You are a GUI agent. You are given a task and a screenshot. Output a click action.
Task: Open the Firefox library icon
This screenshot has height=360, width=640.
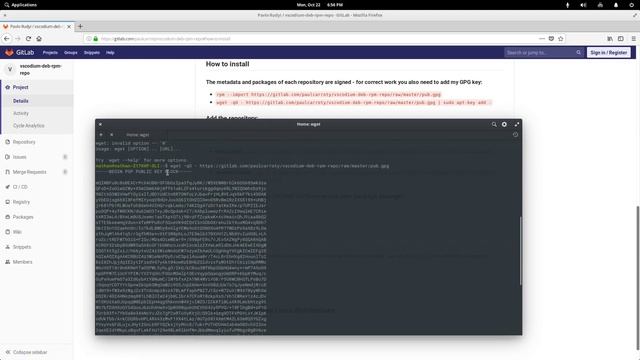(x=610, y=39)
